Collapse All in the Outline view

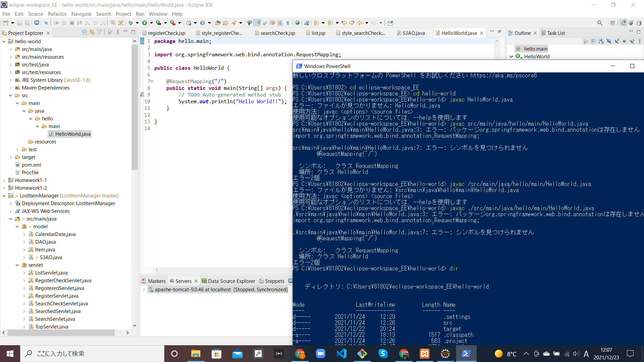click(x=593, y=41)
